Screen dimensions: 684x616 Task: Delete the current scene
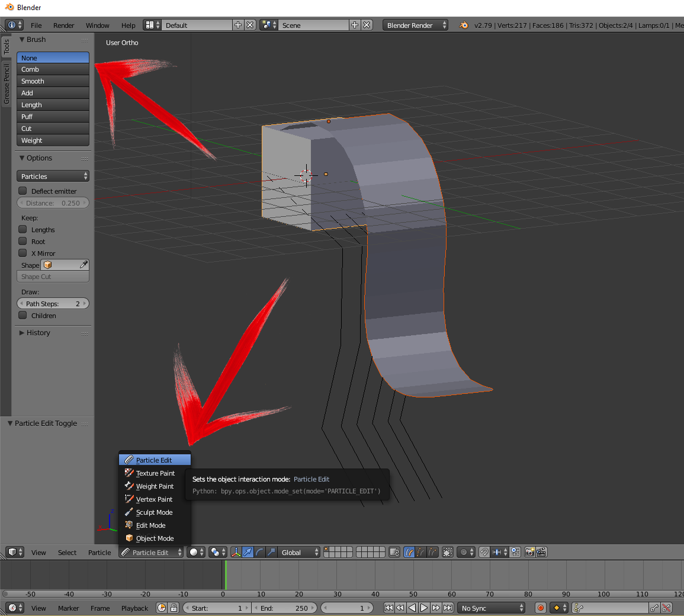[x=367, y=25]
